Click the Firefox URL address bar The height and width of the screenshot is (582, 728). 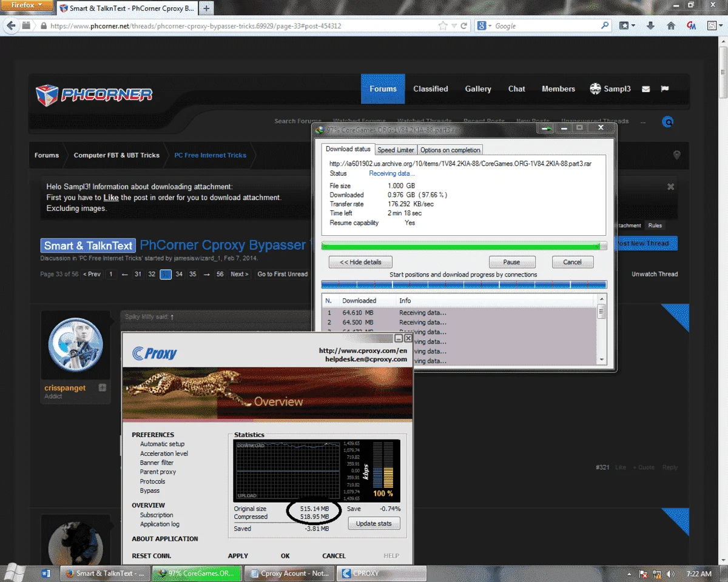pyautogui.click(x=243, y=26)
